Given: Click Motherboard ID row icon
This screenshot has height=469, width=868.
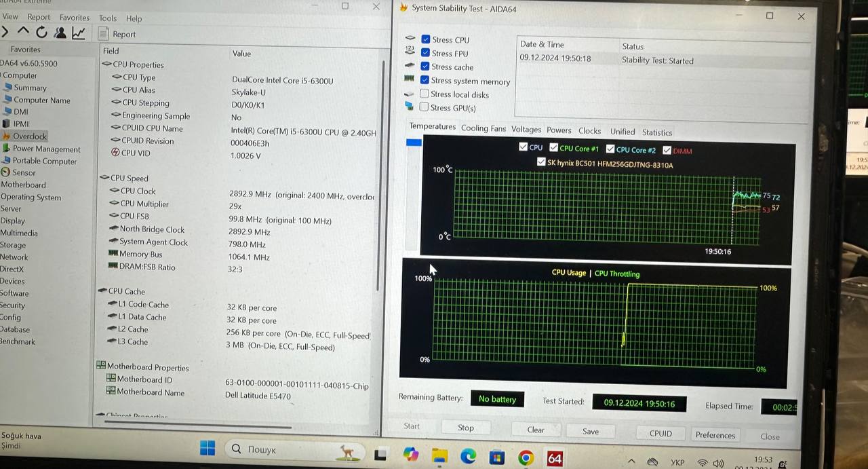Looking at the screenshot, I should [111, 379].
